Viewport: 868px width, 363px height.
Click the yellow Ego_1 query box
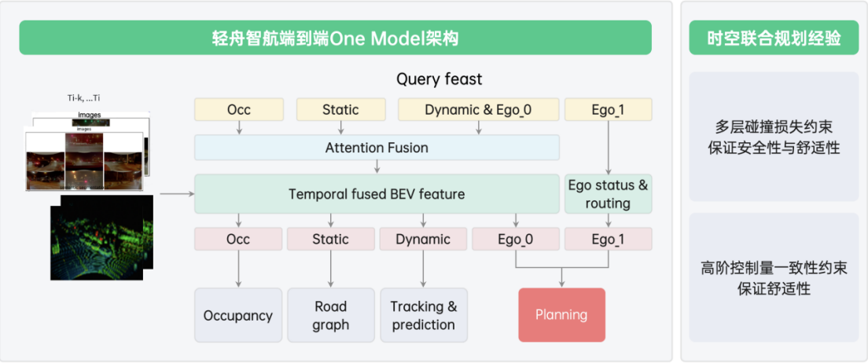pyautogui.click(x=608, y=109)
